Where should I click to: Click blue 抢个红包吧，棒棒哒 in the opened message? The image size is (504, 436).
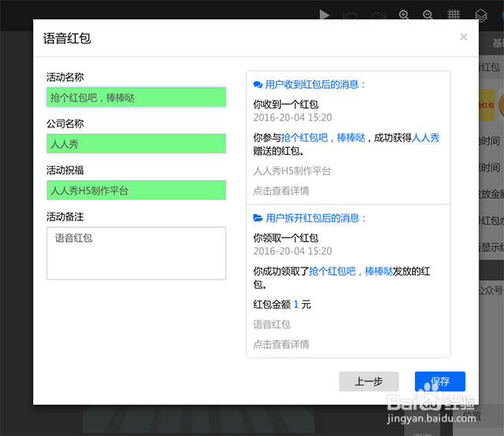pos(351,272)
